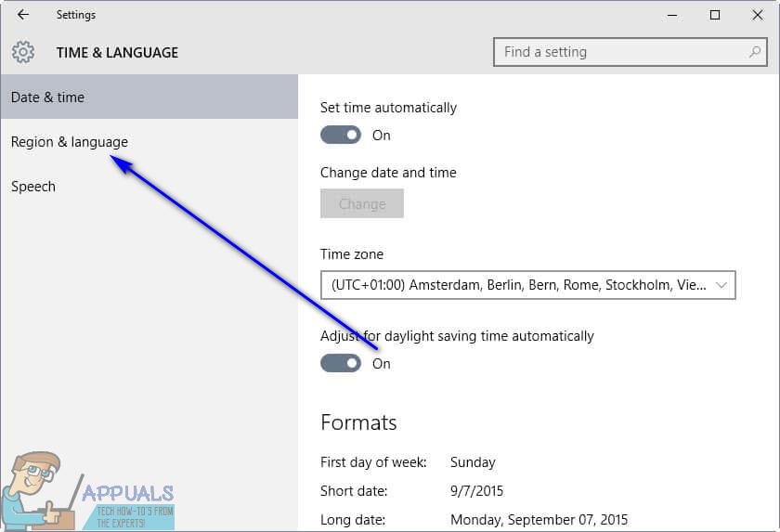
Task: Select the Date & time section
Action: (48, 97)
